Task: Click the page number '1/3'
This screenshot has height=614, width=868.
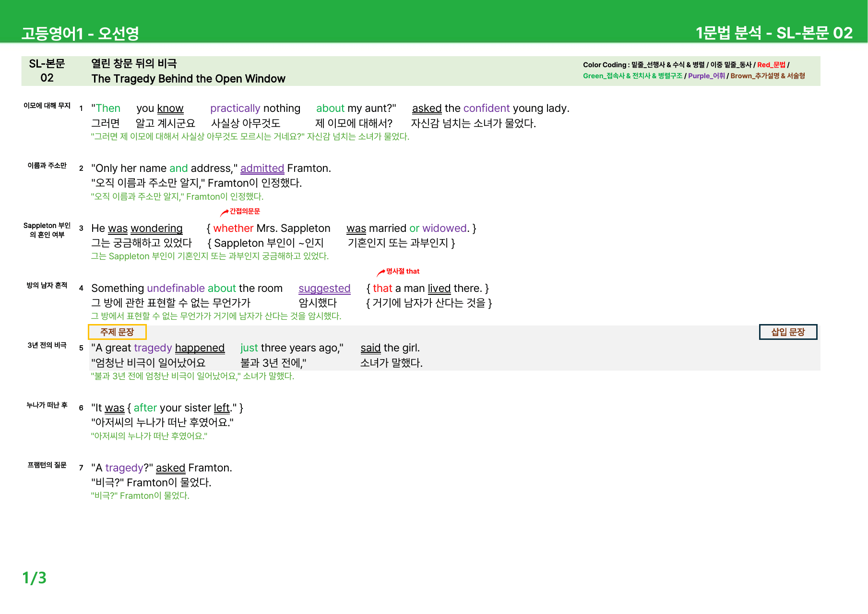Action: (x=35, y=578)
